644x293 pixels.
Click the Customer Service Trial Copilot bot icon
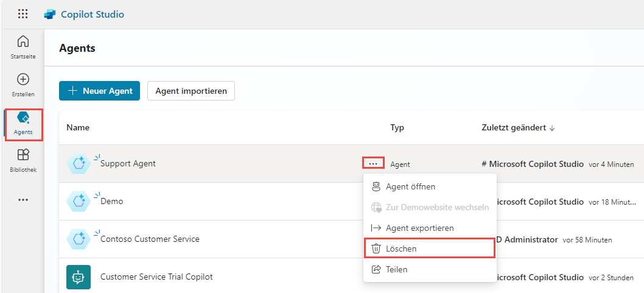(79, 277)
